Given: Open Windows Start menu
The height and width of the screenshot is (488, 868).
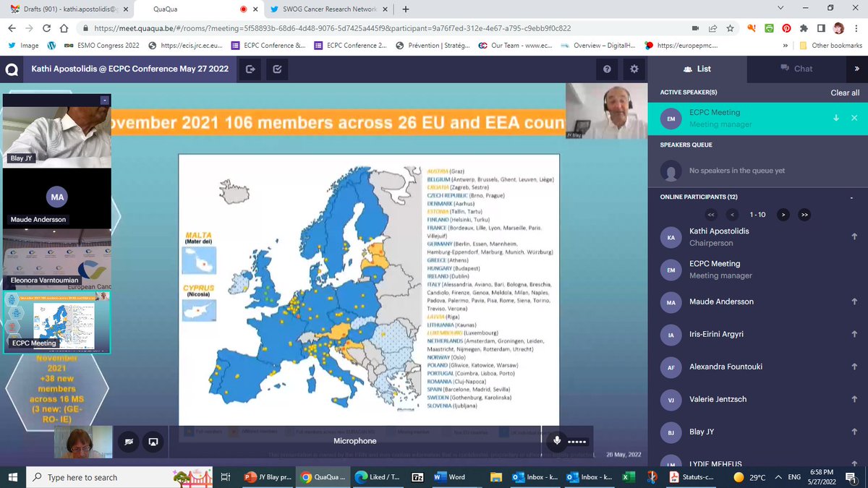Looking at the screenshot, I should (12, 477).
